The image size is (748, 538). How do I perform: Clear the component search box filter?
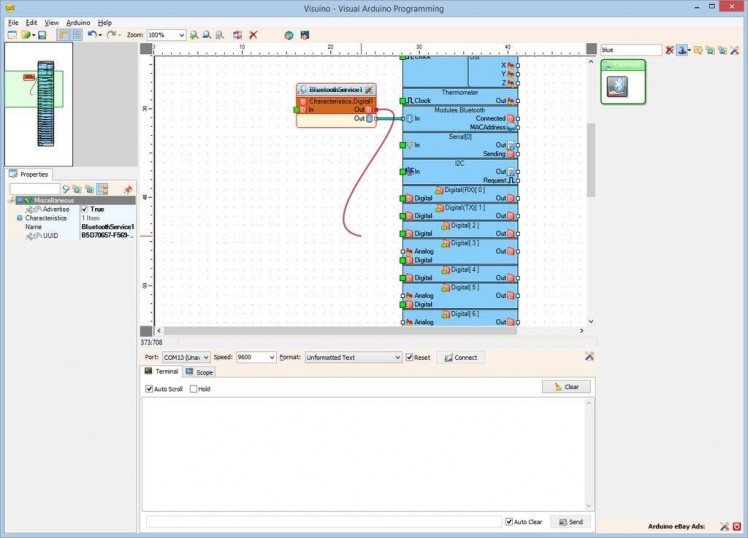tap(669, 49)
